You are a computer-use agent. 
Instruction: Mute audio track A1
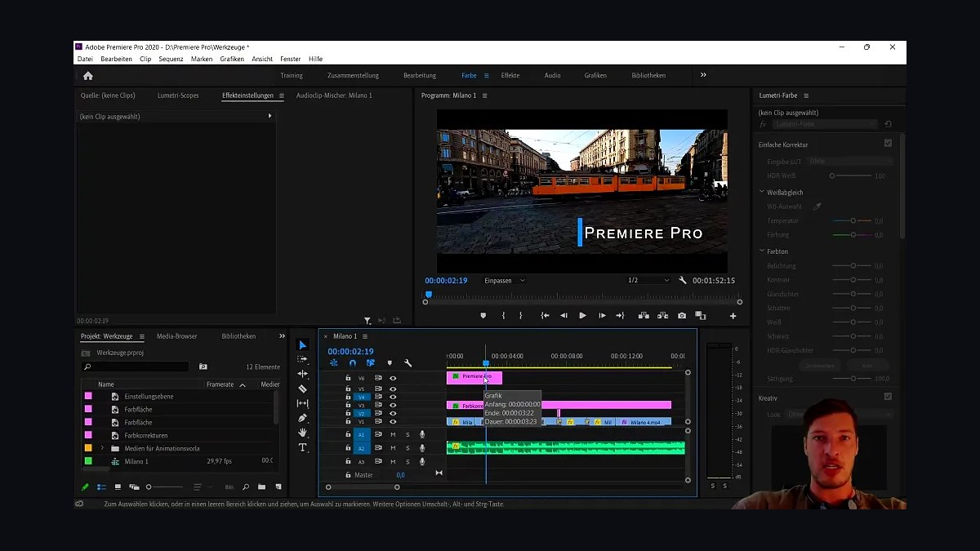coord(393,434)
